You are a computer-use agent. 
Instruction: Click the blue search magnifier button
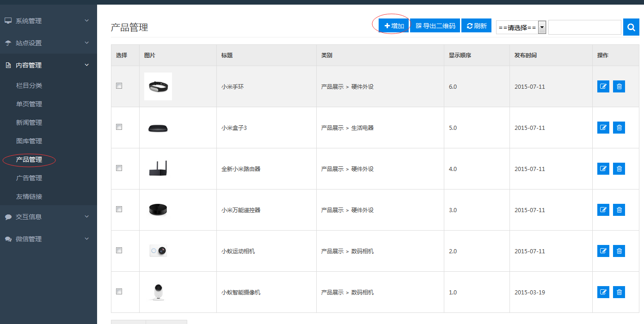(631, 27)
